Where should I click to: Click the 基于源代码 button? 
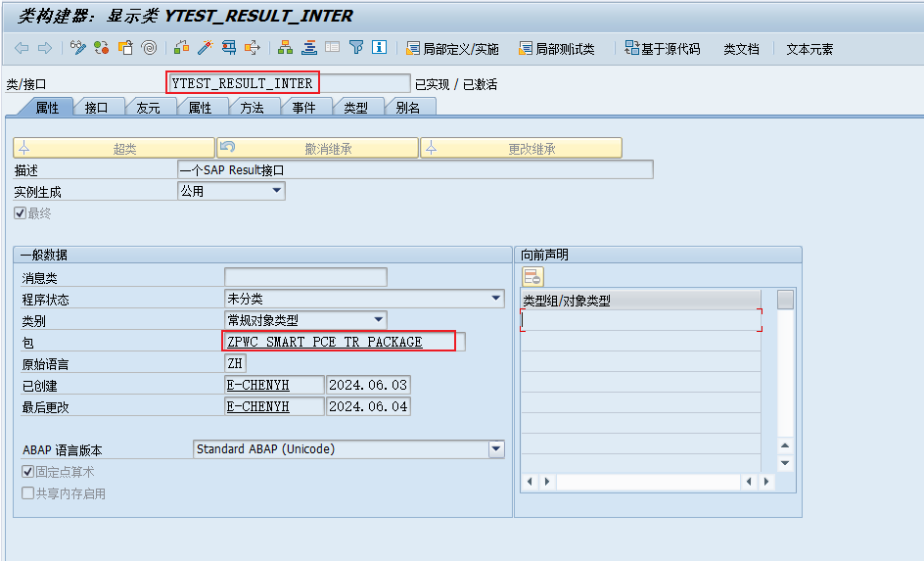click(x=662, y=48)
